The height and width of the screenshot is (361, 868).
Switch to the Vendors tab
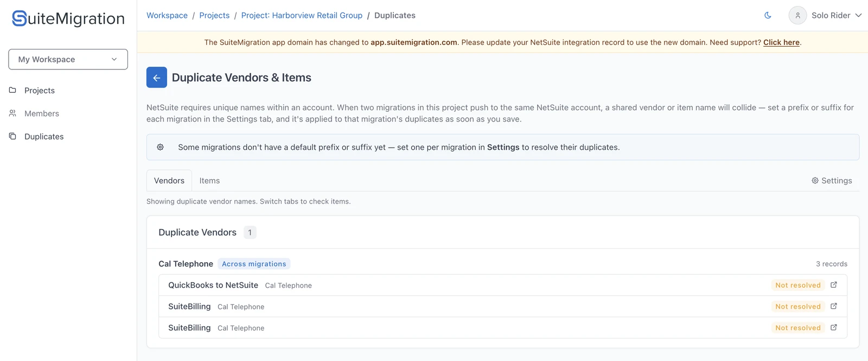pyautogui.click(x=169, y=181)
